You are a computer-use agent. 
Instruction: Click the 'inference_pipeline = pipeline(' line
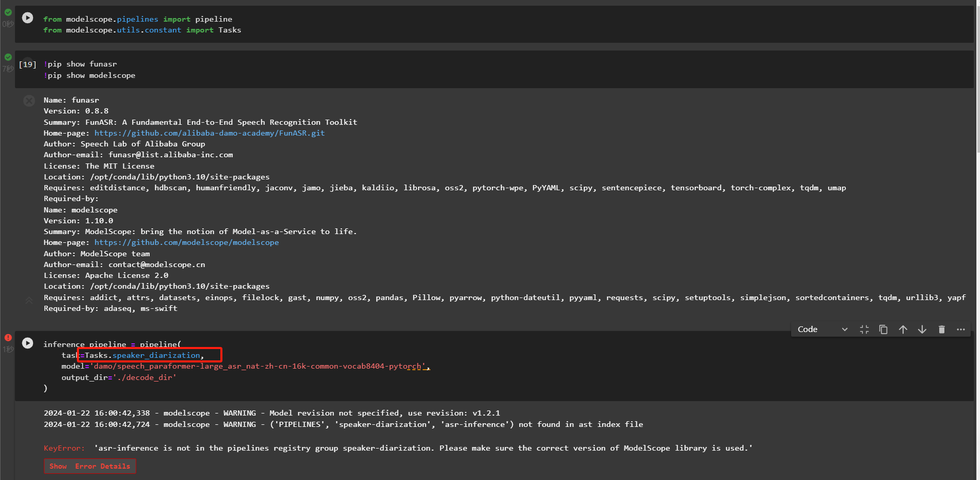pyautogui.click(x=112, y=344)
